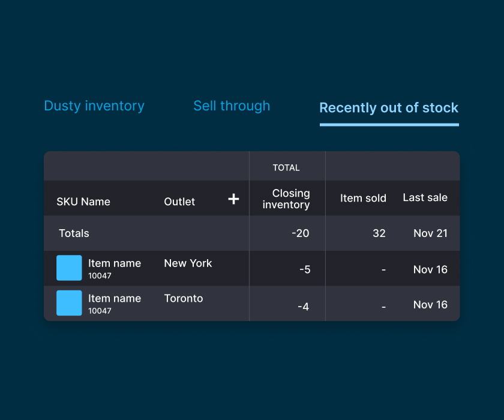Open the Item name link in the New York row
Image resolution: width=504 pixels, height=420 pixels.
click(x=115, y=263)
